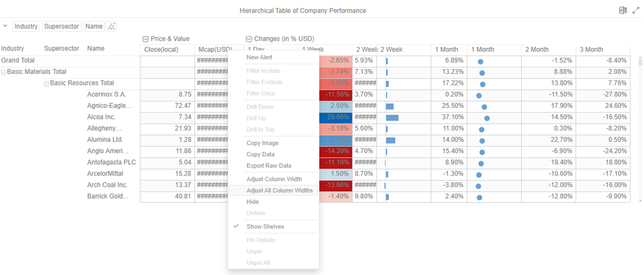Select Adjust All Column Widths
The height and width of the screenshot is (275, 644).
pos(279,191)
